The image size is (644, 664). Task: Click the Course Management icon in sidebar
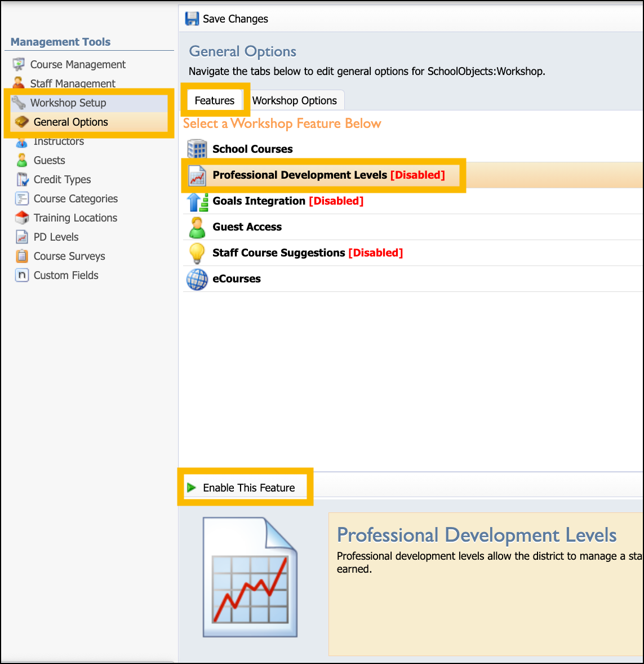(19, 64)
